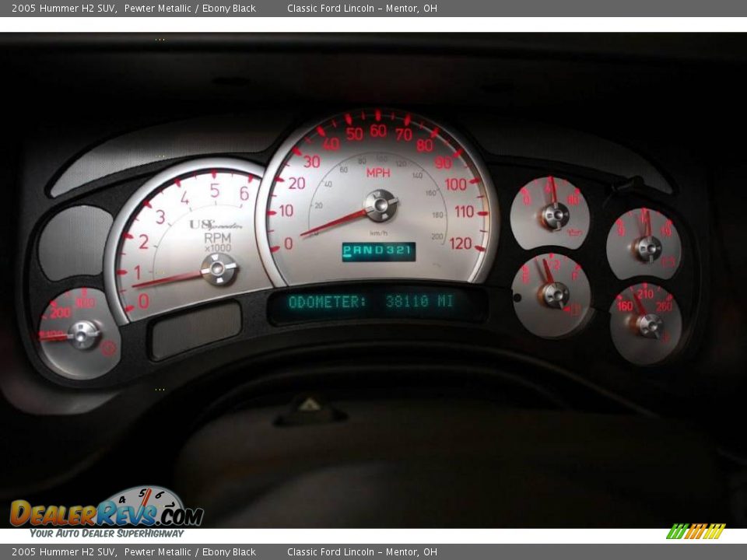
Task: Click 'Classic Ford Lincoln – Mentor, OH' in header
Action: tap(362, 8)
